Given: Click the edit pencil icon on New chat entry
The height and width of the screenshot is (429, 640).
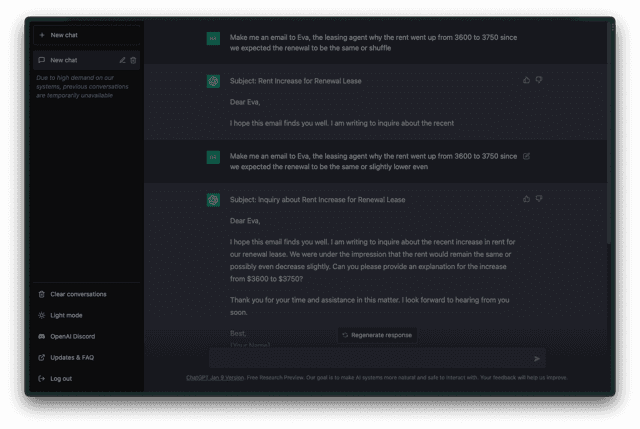Looking at the screenshot, I should 122,60.
